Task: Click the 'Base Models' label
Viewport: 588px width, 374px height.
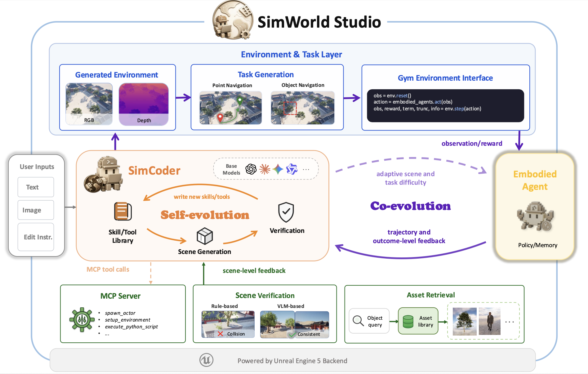Action: coord(231,169)
